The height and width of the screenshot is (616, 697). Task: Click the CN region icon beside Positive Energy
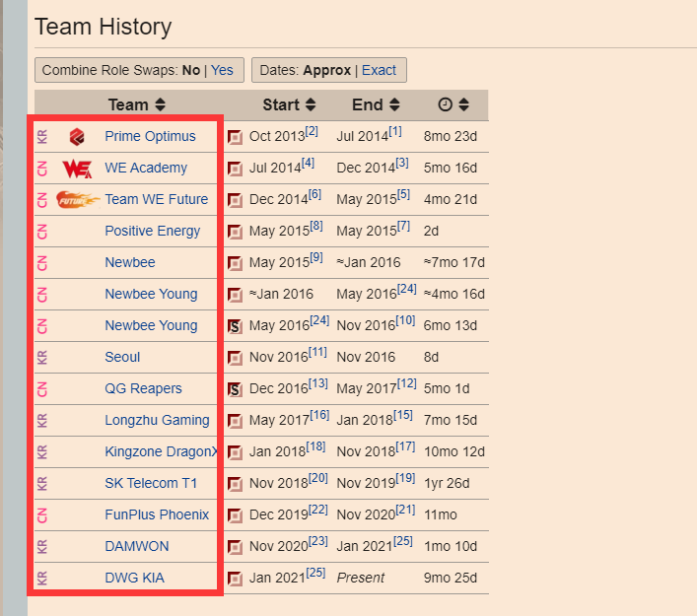click(41, 232)
